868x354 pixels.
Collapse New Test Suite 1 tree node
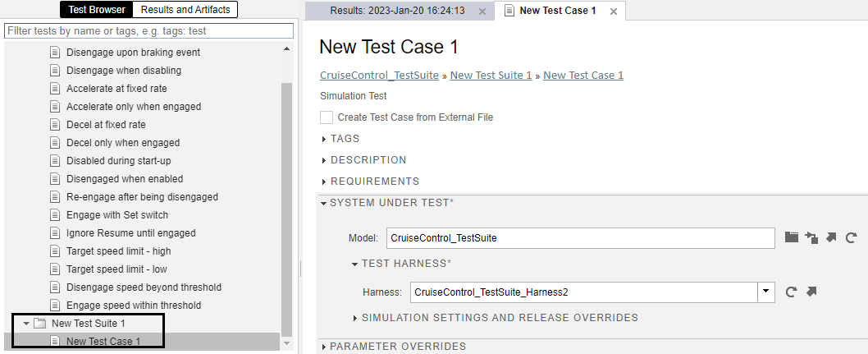pyautogui.click(x=26, y=324)
